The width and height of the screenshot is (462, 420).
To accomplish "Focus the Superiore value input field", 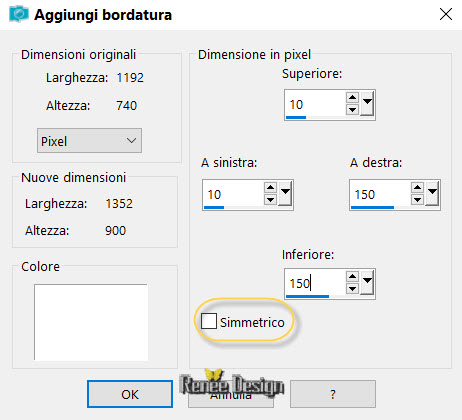I will tap(315, 104).
